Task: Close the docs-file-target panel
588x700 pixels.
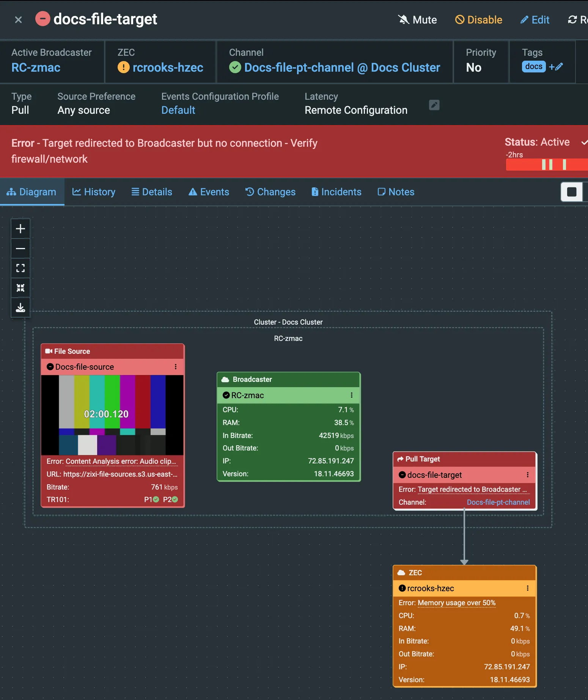Action: (x=18, y=20)
